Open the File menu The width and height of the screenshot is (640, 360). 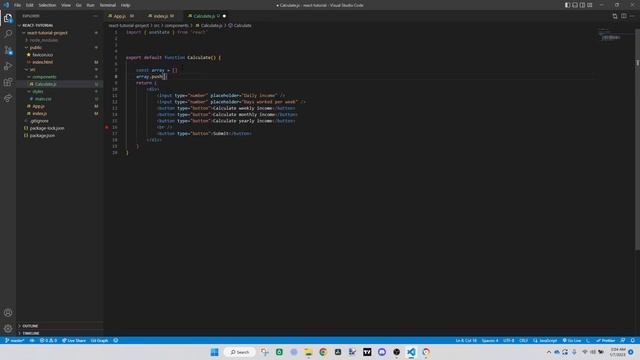pos(17,5)
